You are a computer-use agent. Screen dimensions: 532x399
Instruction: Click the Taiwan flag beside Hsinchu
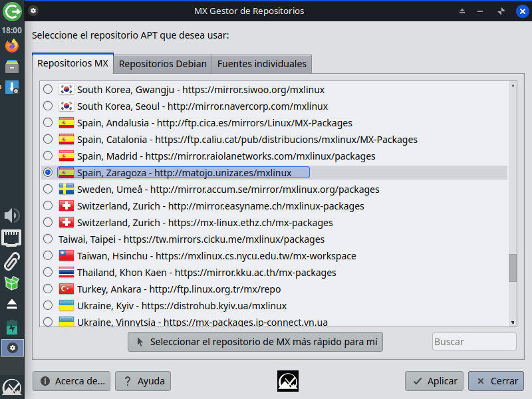tap(66, 256)
